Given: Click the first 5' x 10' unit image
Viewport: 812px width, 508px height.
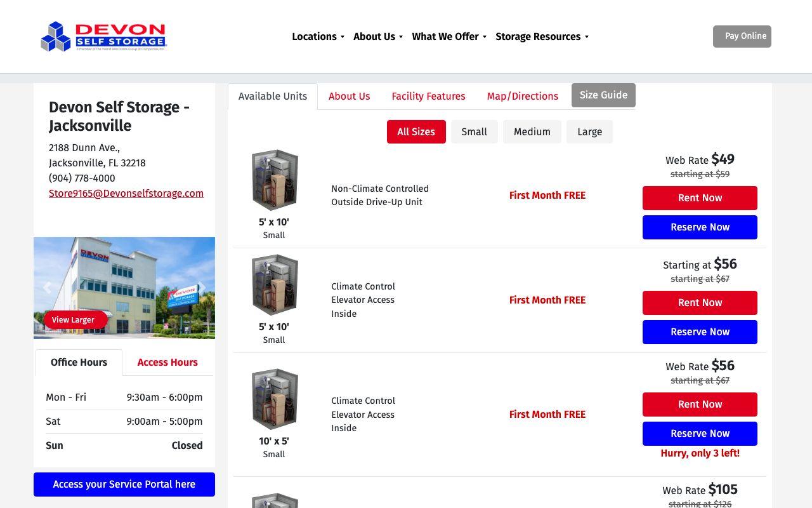Looking at the screenshot, I should (x=275, y=180).
